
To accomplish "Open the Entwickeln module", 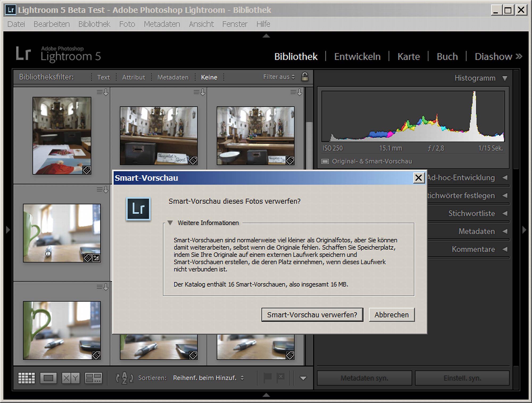I will (357, 56).
